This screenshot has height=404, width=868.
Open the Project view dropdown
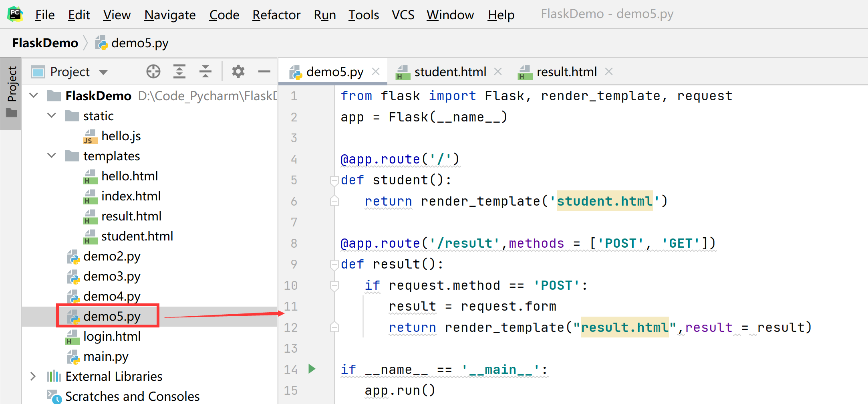pos(103,72)
